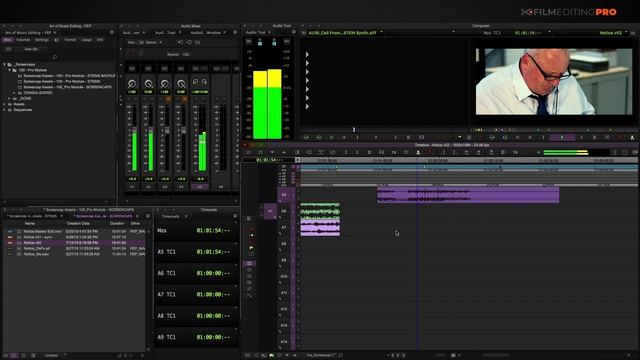
Task: Click the search icon in project bin pane
Action: pyautogui.click(x=55, y=57)
